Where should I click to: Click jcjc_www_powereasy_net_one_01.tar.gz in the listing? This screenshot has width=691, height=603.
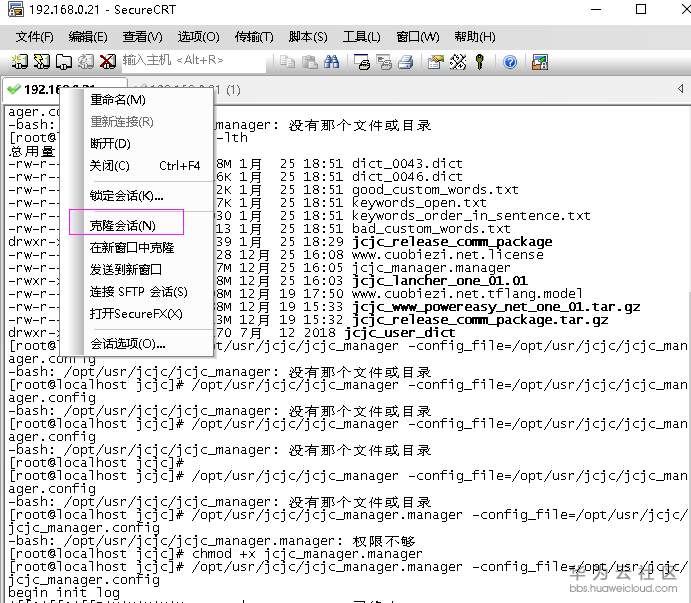click(496, 307)
